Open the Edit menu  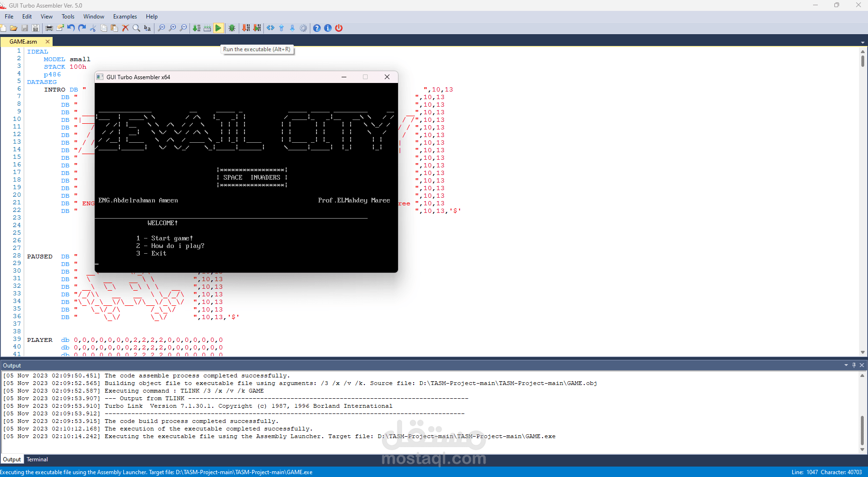pos(27,17)
